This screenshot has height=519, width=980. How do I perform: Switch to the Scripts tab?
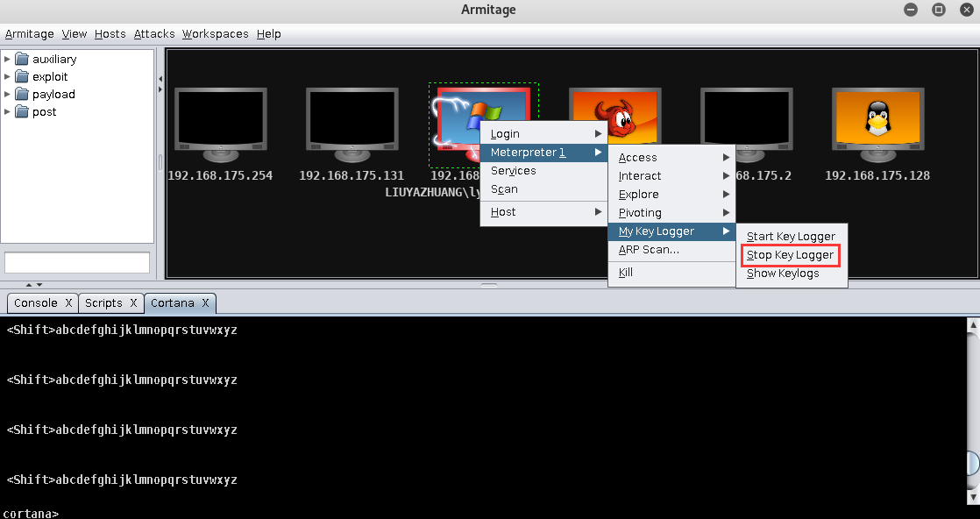click(x=103, y=303)
